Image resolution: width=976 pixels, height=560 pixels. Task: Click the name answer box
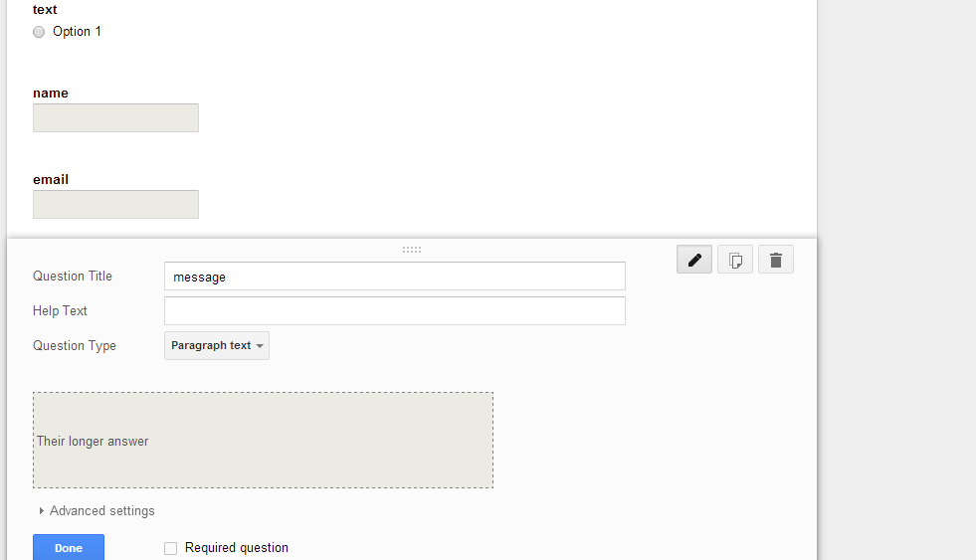coord(115,117)
